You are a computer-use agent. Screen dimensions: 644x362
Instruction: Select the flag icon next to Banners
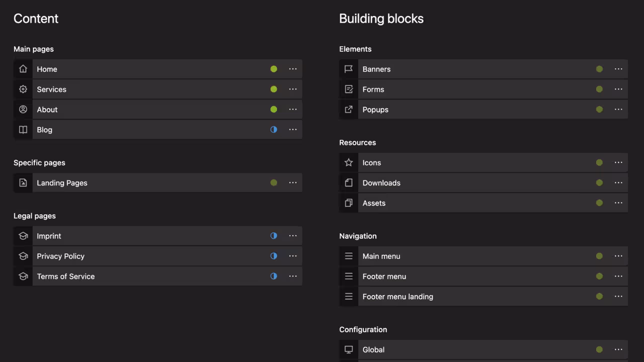(349, 69)
